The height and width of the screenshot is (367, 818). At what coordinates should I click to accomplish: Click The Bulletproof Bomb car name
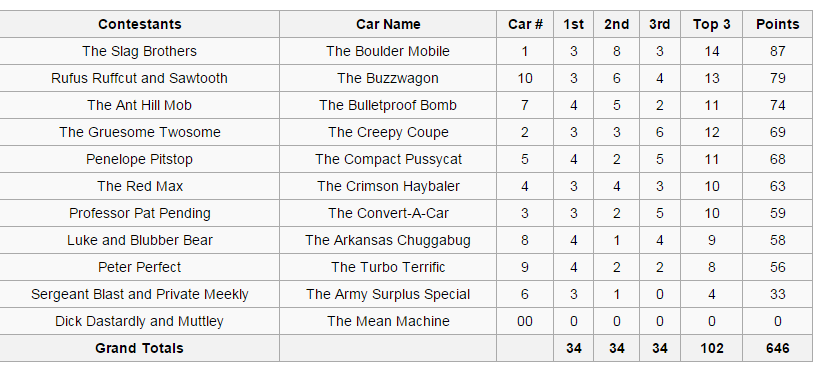click(x=388, y=105)
